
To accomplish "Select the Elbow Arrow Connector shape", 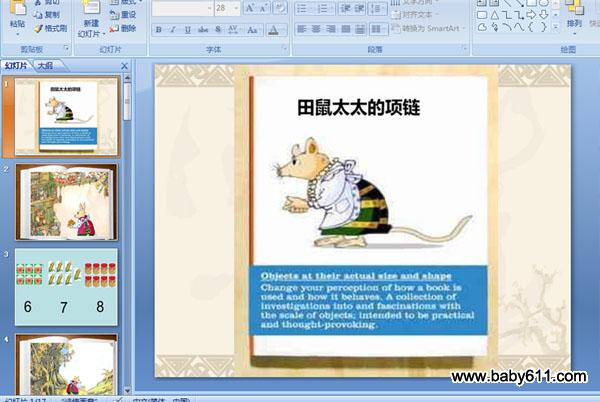I will [x=519, y=15].
